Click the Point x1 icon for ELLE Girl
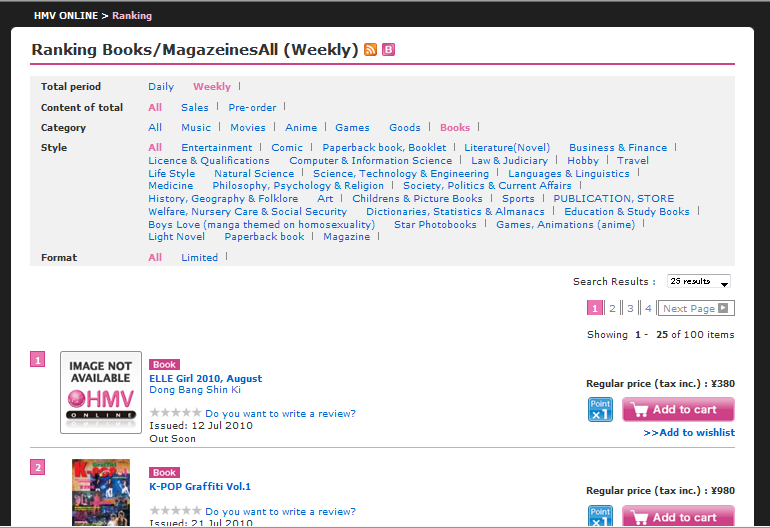770x528 pixels. point(600,410)
